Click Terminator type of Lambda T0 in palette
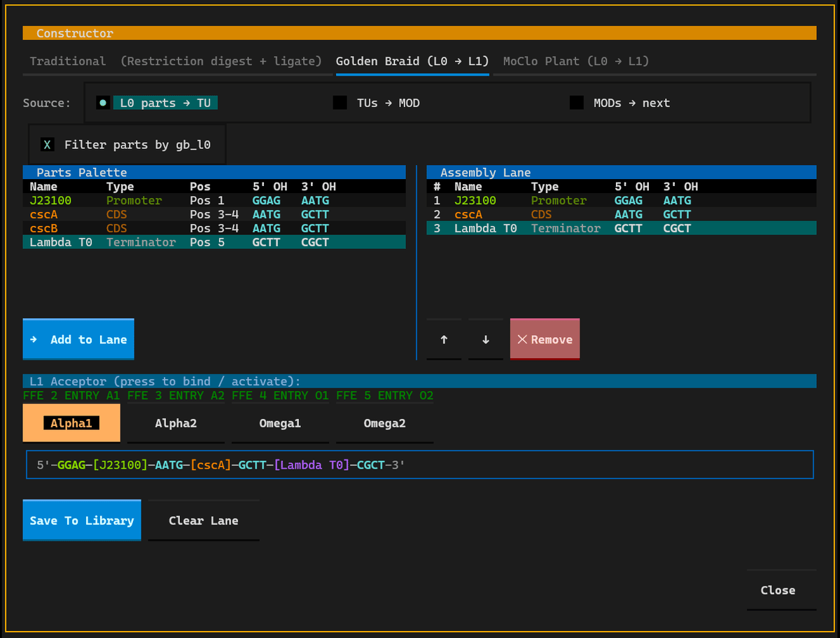Viewport: 840px width, 638px height. click(x=141, y=243)
